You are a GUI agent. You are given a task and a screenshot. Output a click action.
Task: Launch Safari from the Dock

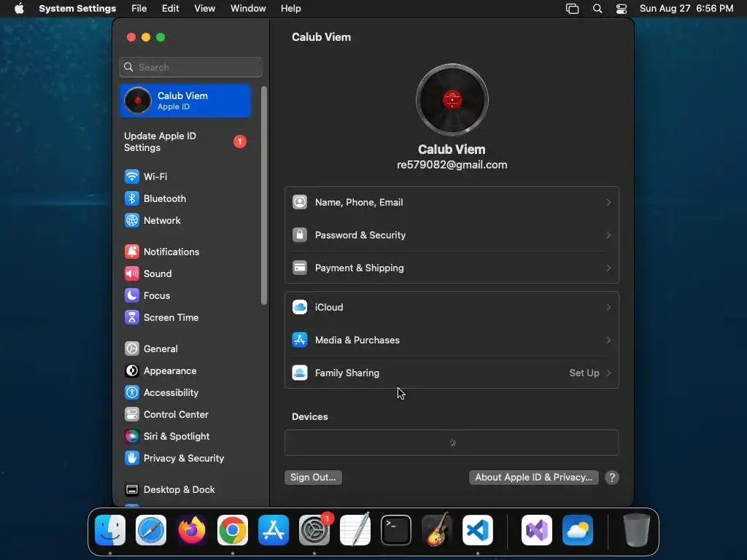pyautogui.click(x=151, y=530)
